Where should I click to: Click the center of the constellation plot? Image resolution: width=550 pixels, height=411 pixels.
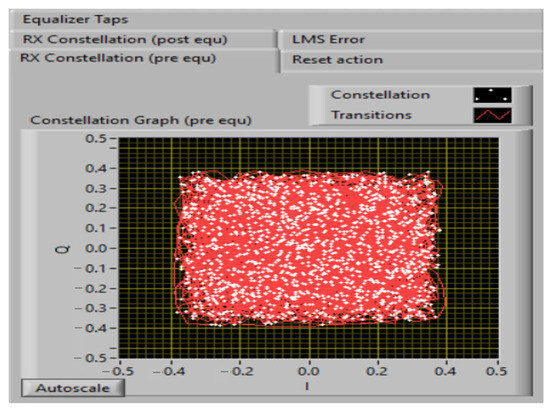click(309, 248)
